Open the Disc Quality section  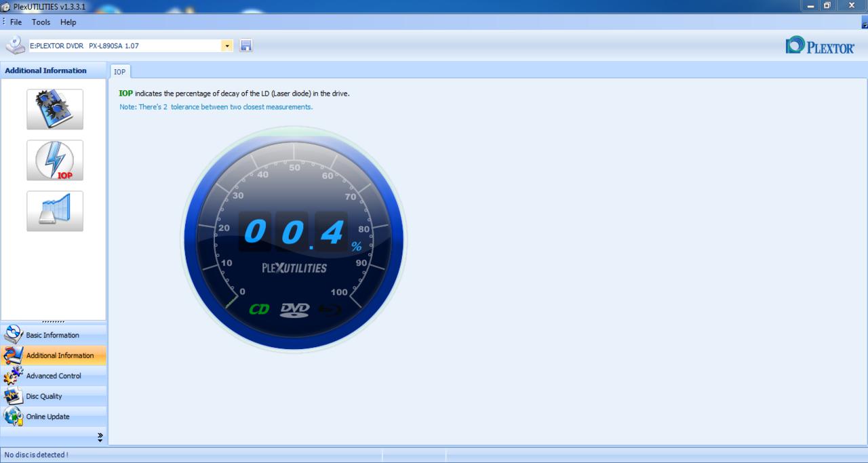[x=54, y=396]
